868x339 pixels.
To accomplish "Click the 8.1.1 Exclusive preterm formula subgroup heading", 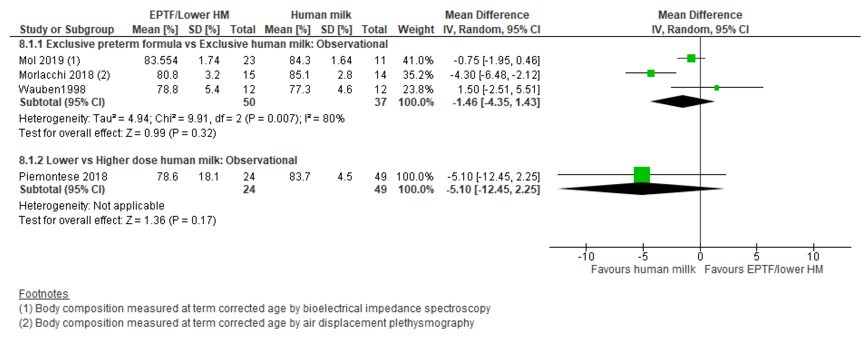I will coord(203,44).
